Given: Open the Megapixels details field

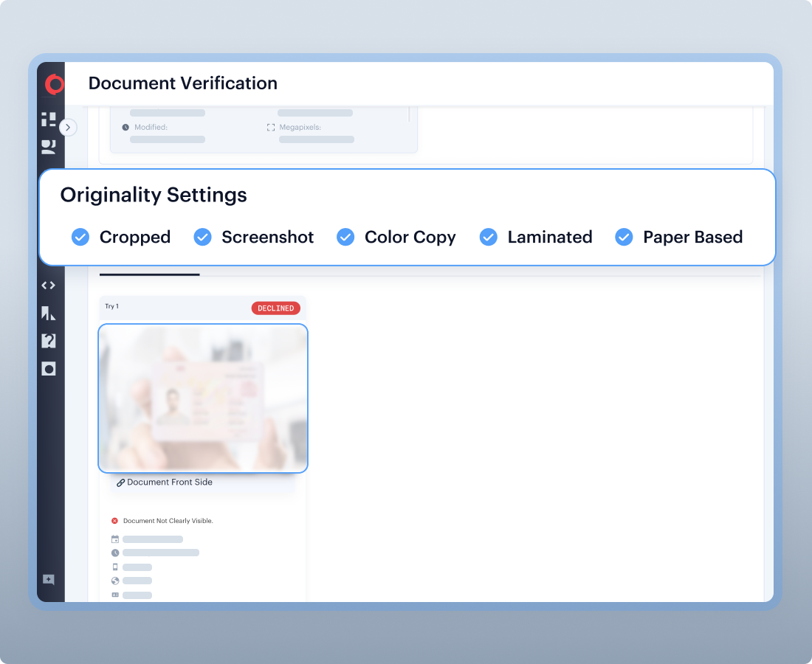Looking at the screenshot, I should 272,127.
